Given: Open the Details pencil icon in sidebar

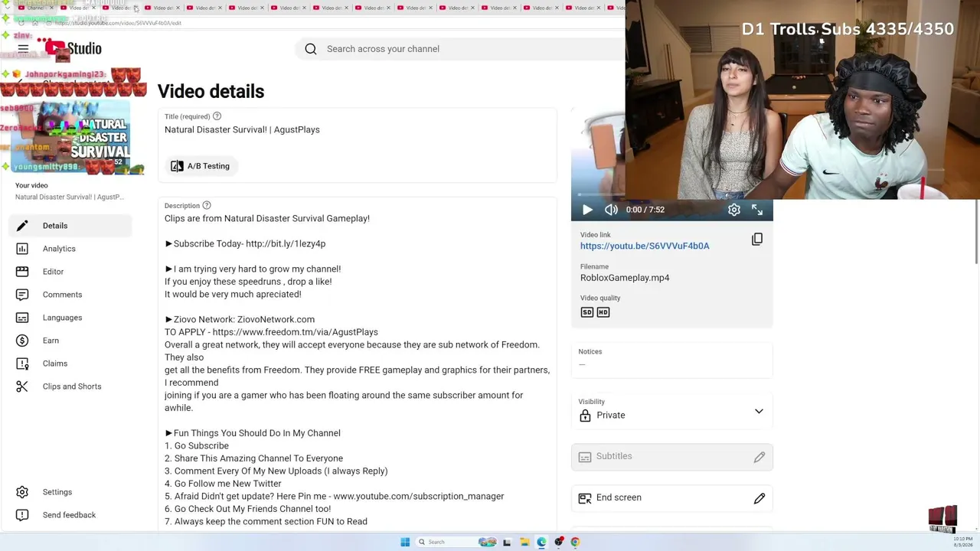Looking at the screenshot, I should (22, 226).
